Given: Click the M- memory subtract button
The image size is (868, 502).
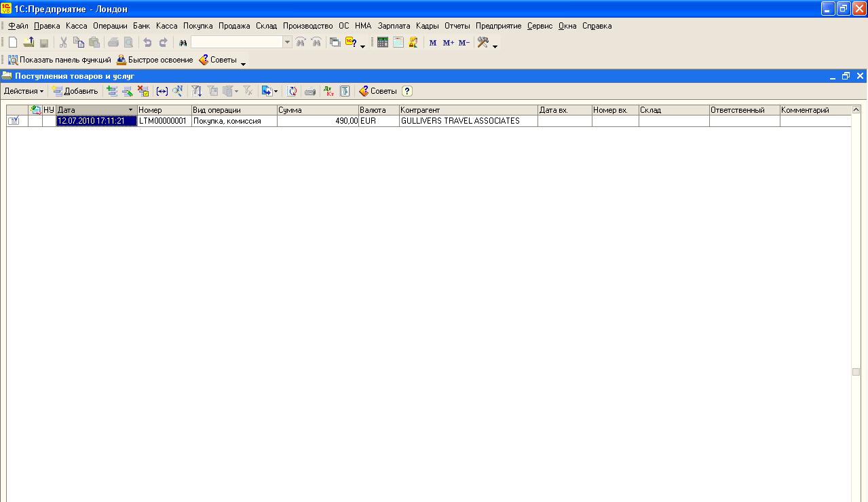Looking at the screenshot, I should coord(464,43).
